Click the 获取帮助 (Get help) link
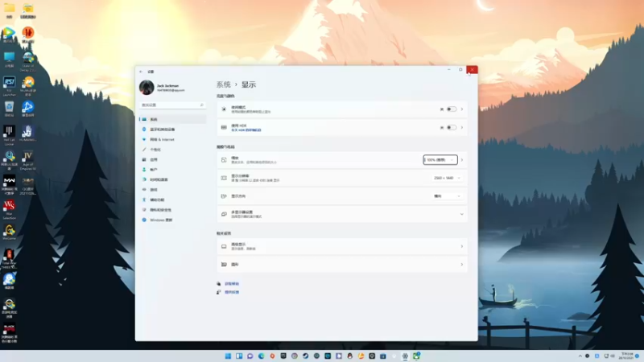644x362 pixels. click(x=232, y=284)
